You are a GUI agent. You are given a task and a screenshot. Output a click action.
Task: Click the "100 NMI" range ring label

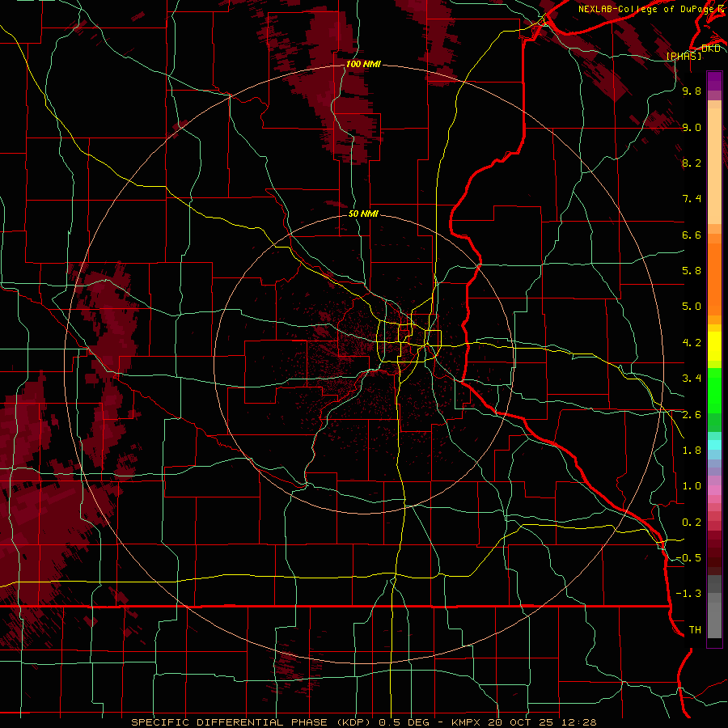click(x=363, y=64)
